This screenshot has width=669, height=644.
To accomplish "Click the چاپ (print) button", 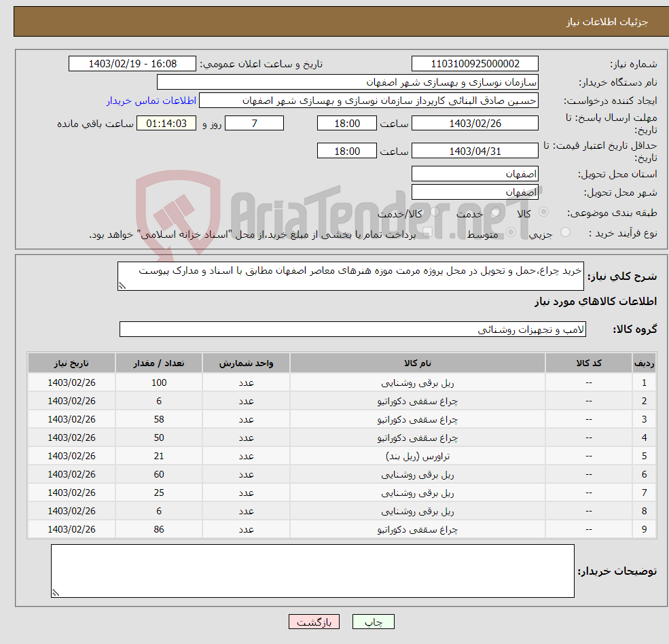I will pos(374,622).
